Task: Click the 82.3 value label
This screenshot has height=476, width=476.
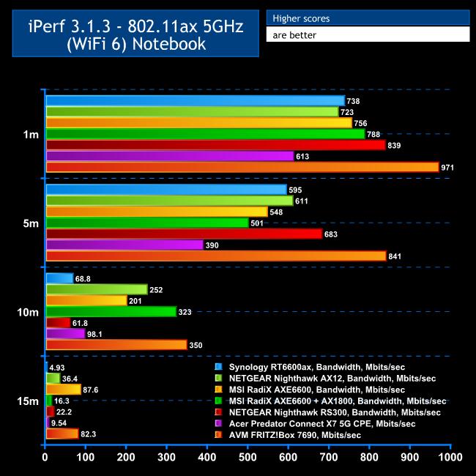Action: point(88,434)
